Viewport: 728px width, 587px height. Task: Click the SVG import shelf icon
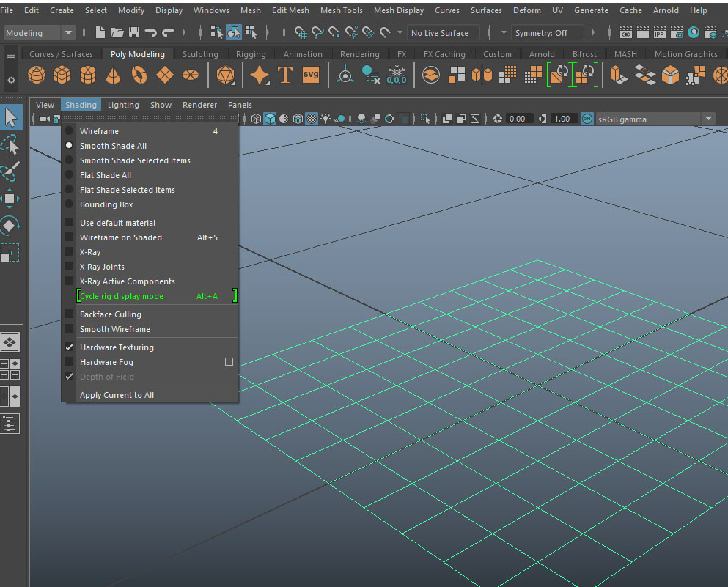[311, 75]
